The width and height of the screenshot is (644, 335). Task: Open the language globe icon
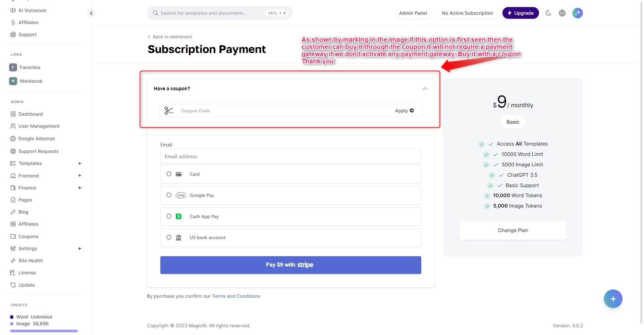pos(562,13)
